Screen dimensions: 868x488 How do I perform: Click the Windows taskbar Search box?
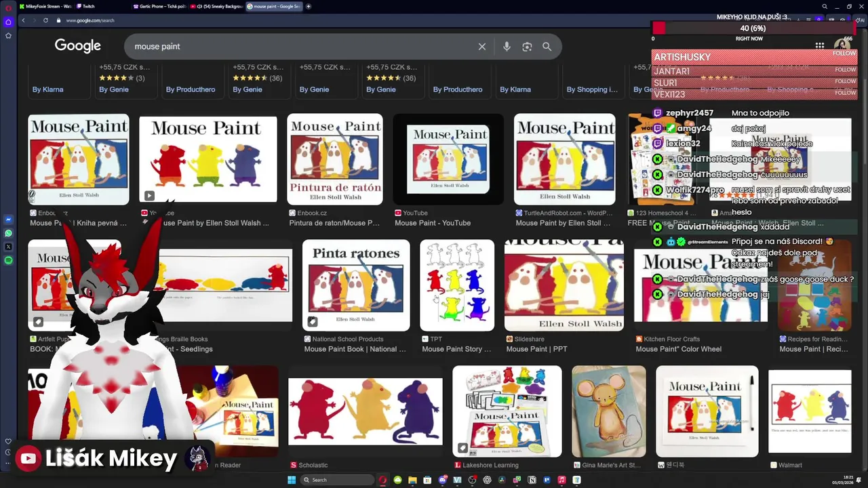[338, 480]
